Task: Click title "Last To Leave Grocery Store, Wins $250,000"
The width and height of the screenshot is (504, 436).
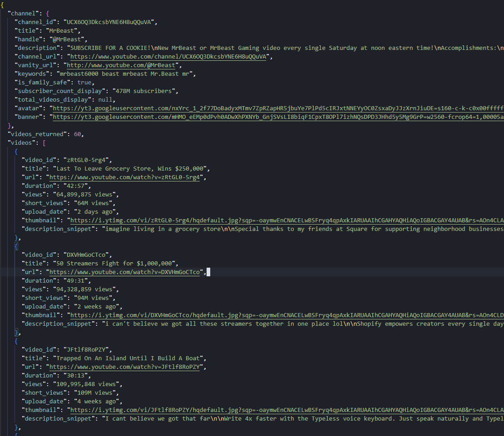Action: pyautogui.click(x=130, y=169)
